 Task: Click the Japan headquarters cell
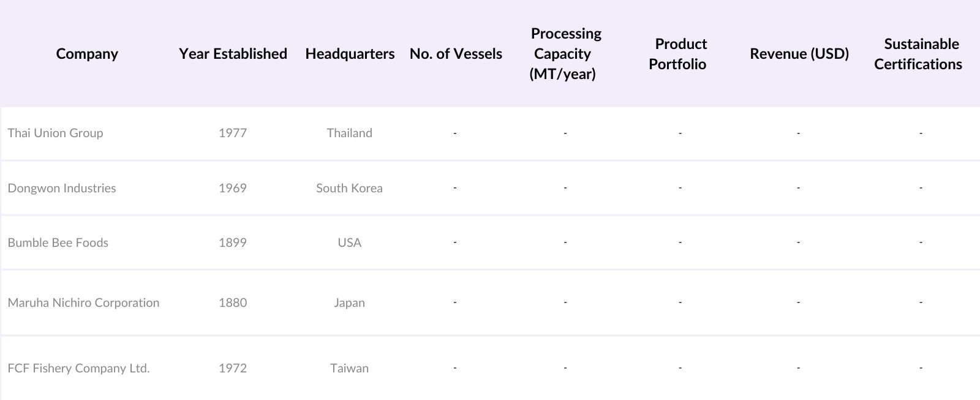click(349, 303)
